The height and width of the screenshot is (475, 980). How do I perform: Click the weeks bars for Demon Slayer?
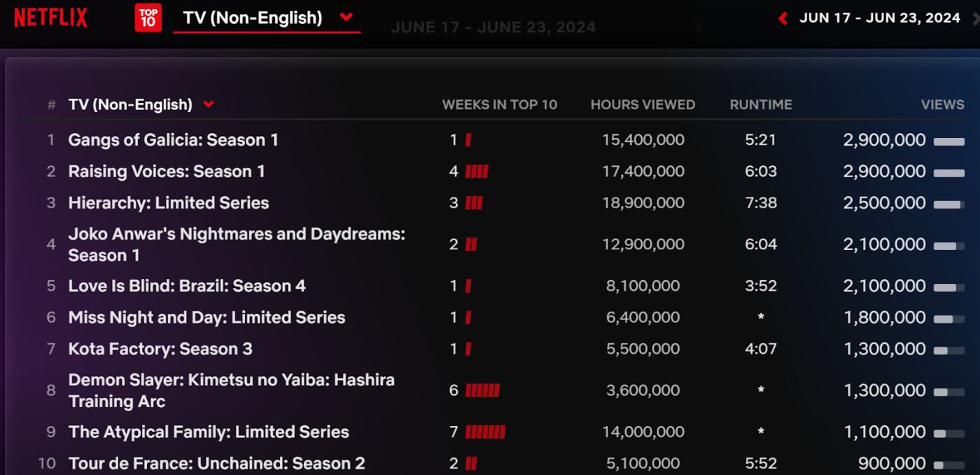[x=482, y=391]
